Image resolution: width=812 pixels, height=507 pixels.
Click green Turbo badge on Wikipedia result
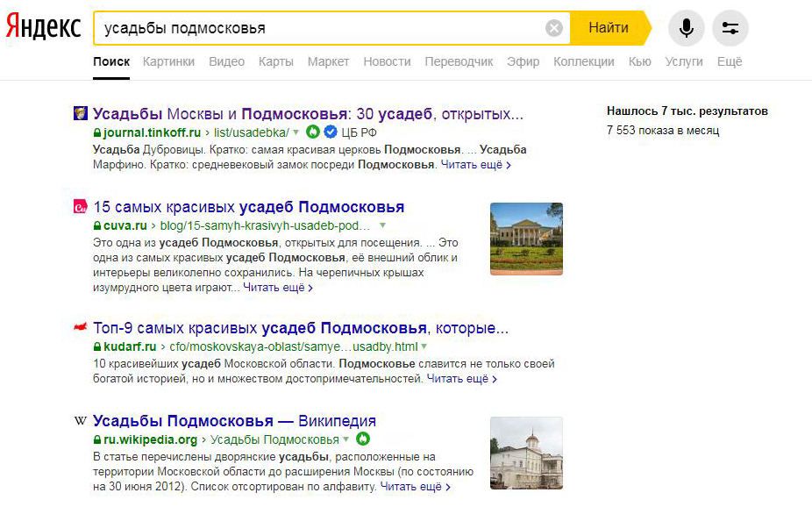(363, 439)
